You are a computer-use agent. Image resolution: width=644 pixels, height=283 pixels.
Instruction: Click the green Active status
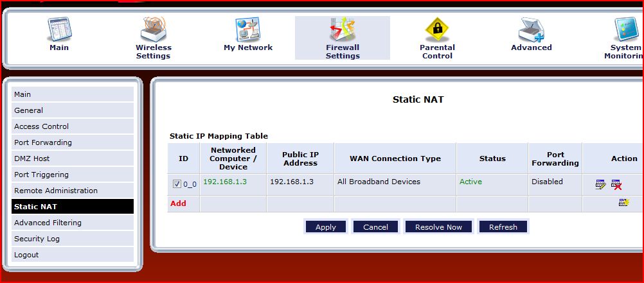pyautogui.click(x=470, y=182)
